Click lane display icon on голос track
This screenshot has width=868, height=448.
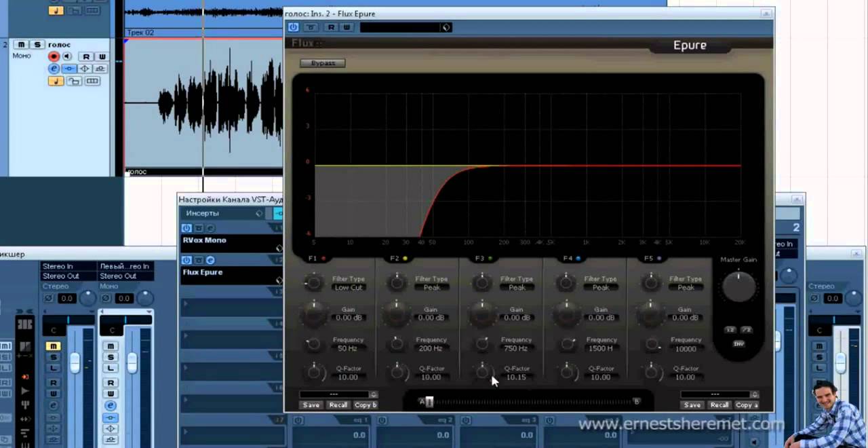click(x=92, y=81)
